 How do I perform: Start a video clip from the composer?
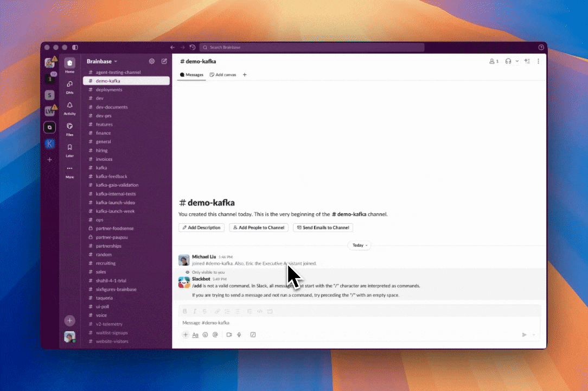click(x=228, y=335)
